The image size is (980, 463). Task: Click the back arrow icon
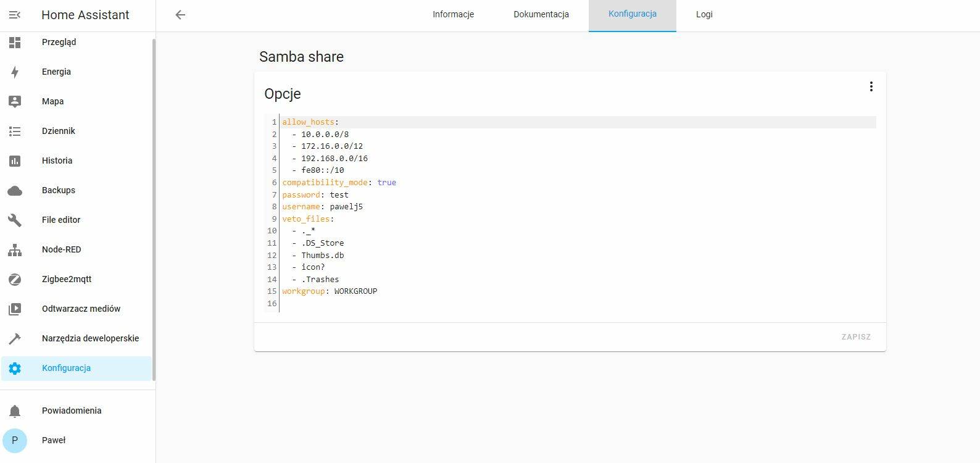click(x=180, y=15)
